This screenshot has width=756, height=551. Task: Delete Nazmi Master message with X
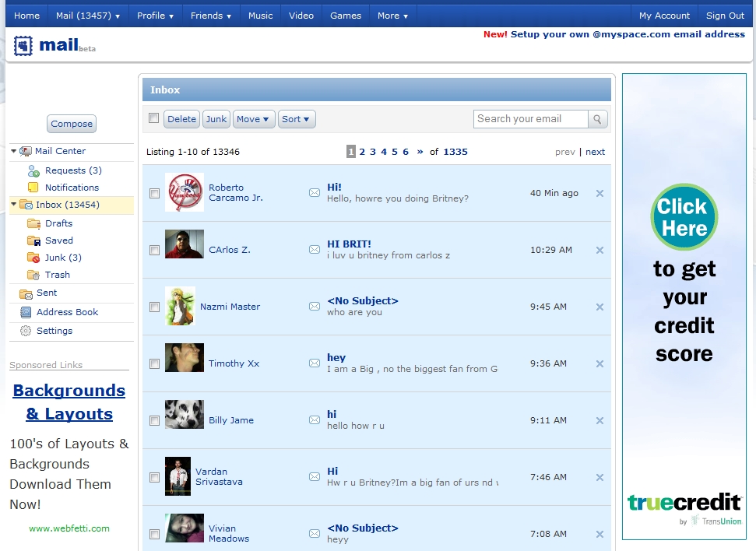click(600, 307)
